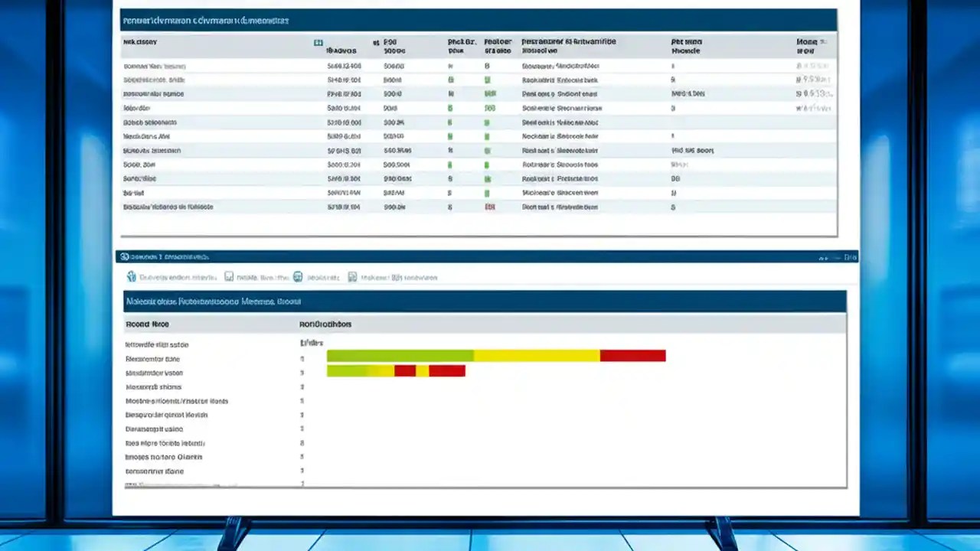Image resolution: width=980 pixels, height=551 pixels.
Task: Click the red segment of the top bar chart
Action: [632, 355]
